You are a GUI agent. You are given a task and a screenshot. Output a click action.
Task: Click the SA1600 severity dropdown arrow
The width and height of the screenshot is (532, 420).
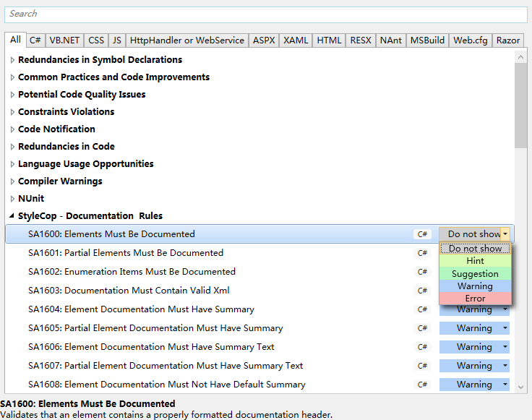tap(505, 234)
